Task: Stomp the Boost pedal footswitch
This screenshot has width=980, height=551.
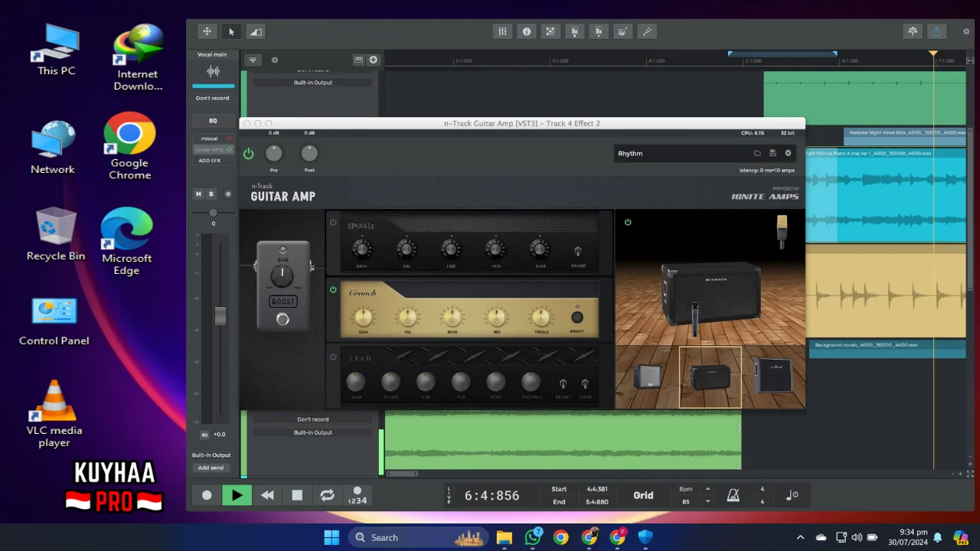Action: pyautogui.click(x=283, y=319)
